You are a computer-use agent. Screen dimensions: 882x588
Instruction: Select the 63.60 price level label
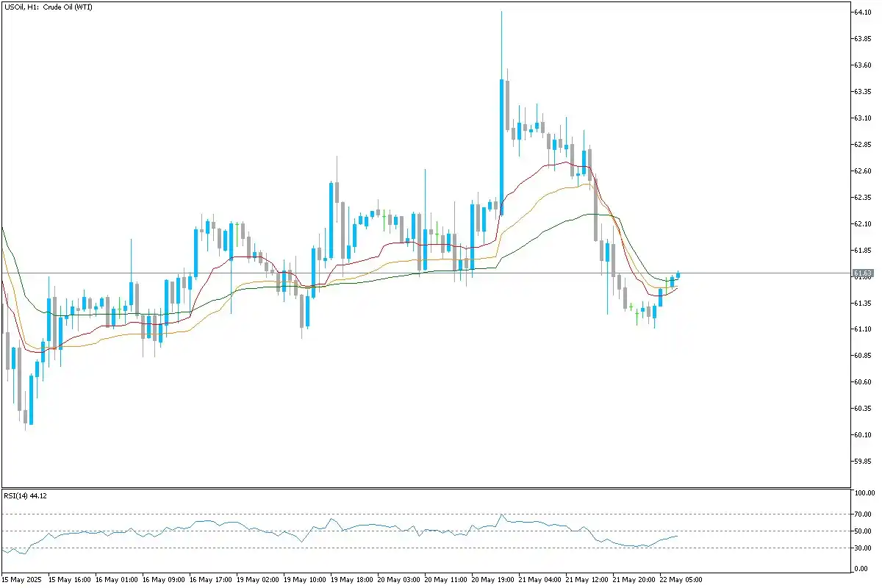(x=862, y=65)
